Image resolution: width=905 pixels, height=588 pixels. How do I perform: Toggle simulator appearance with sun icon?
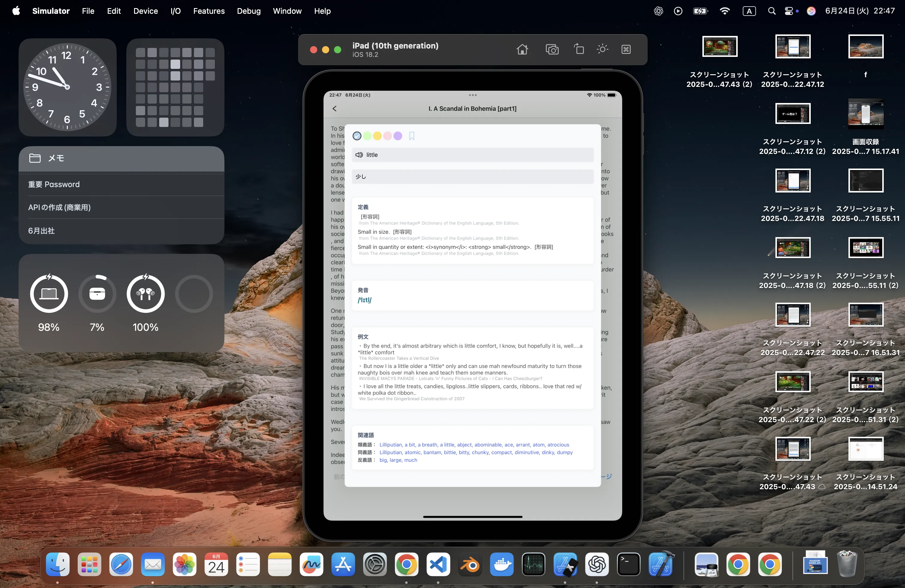click(x=602, y=49)
